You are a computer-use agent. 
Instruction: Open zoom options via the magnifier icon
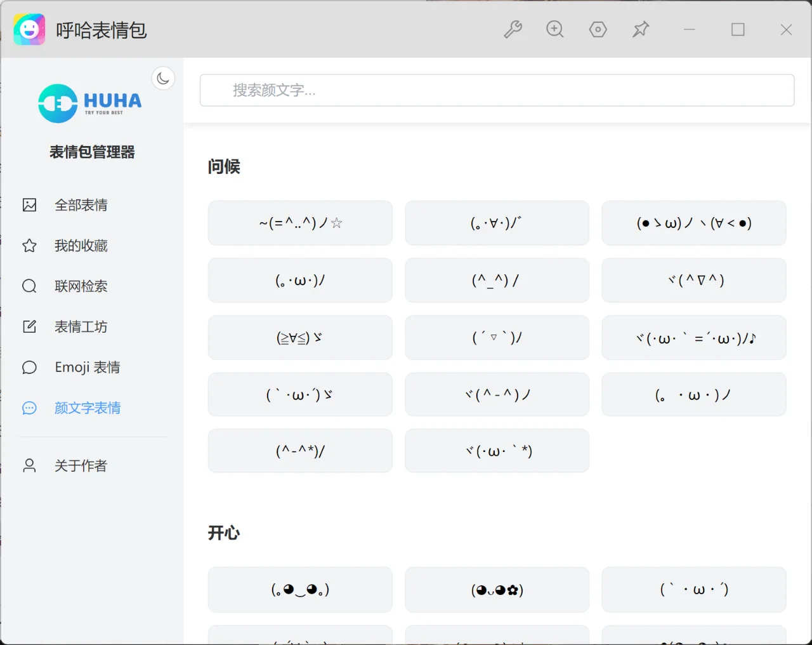click(555, 29)
